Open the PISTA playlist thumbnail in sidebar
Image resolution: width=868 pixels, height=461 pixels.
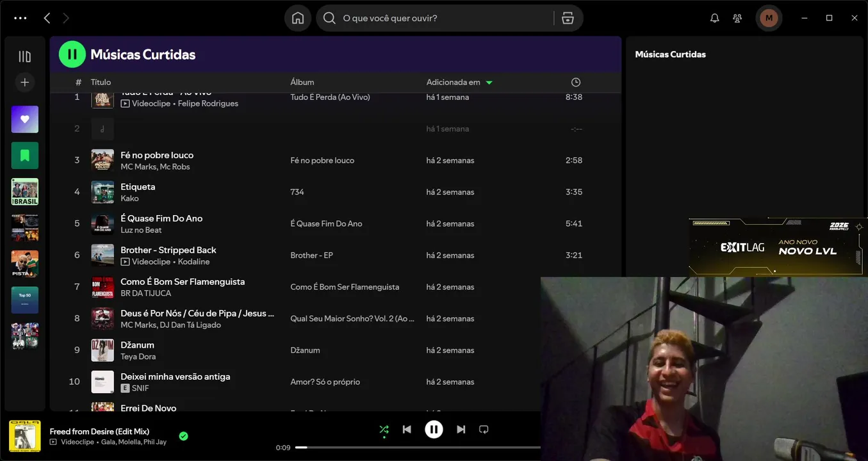point(25,264)
